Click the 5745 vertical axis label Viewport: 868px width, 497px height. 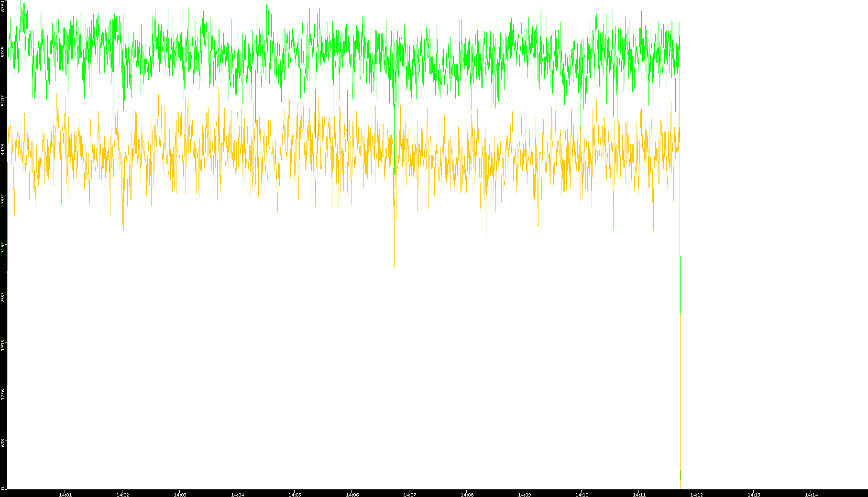(3, 52)
